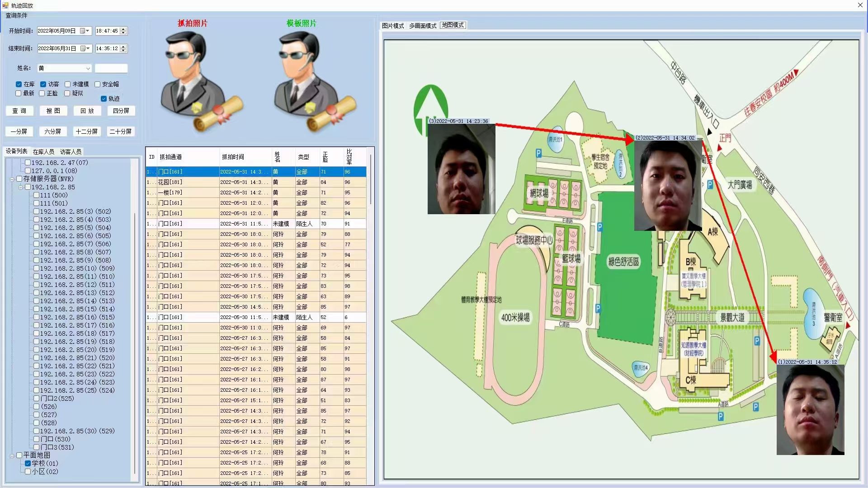
Task: Increment the start time spinner
Action: [123, 29]
